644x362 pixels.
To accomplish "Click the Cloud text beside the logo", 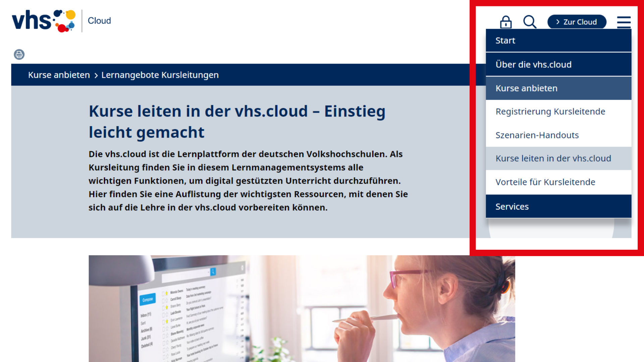I will (x=99, y=21).
